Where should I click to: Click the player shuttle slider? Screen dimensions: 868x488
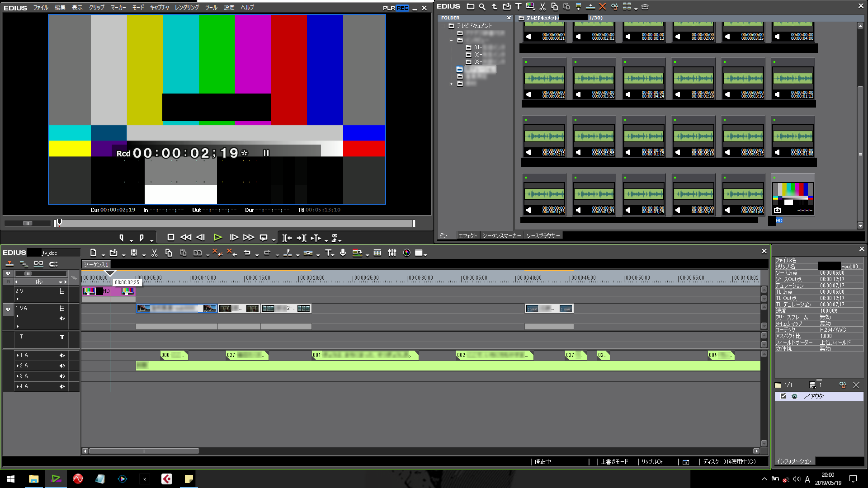pos(28,223)
